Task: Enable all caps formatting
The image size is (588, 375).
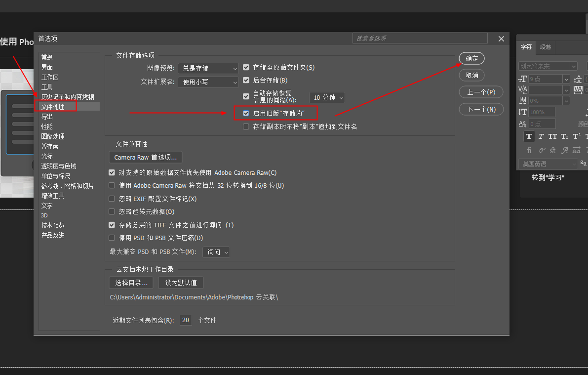Action: tap(553, 137)
